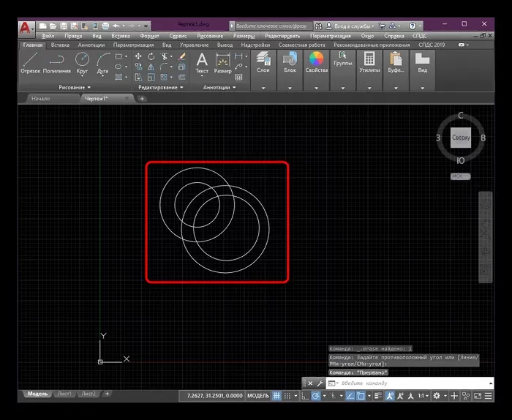Image resolution: width=512 pixels, height=420 pixels.
Task: Insert text with the Текст tool
Action: point(202,63)
